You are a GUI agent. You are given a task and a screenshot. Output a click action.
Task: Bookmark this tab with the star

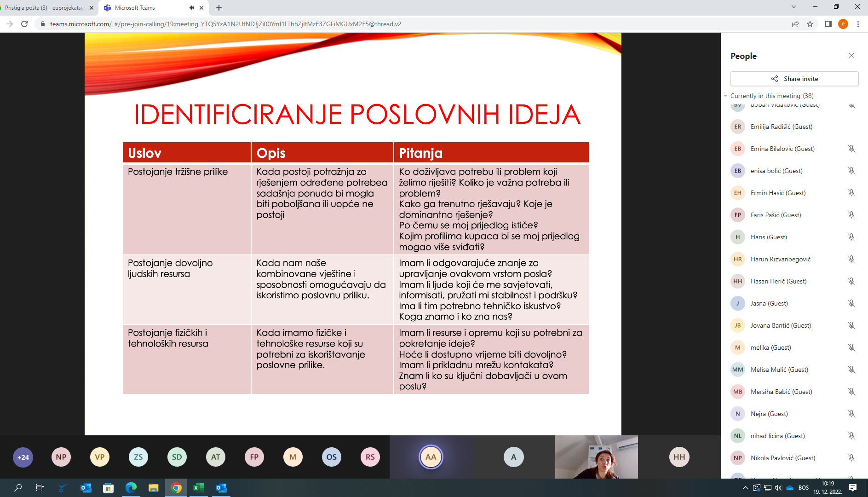pyautogui.click(x=810, y=24)
